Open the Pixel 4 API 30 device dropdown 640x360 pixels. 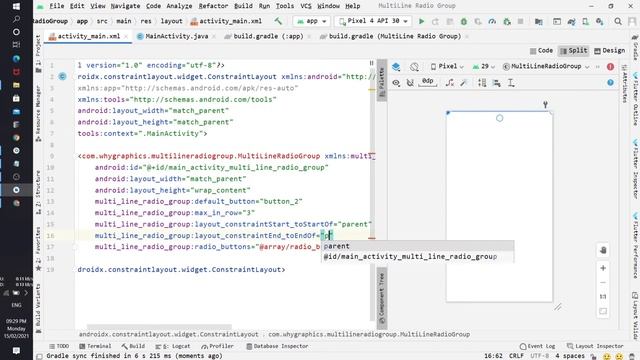coord(373,21)
